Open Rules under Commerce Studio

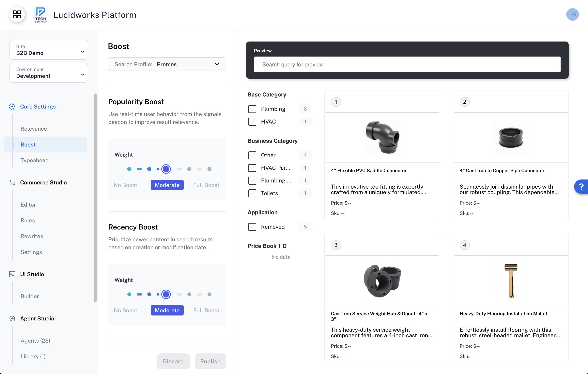pyautogui.click(x=28, y=220)
